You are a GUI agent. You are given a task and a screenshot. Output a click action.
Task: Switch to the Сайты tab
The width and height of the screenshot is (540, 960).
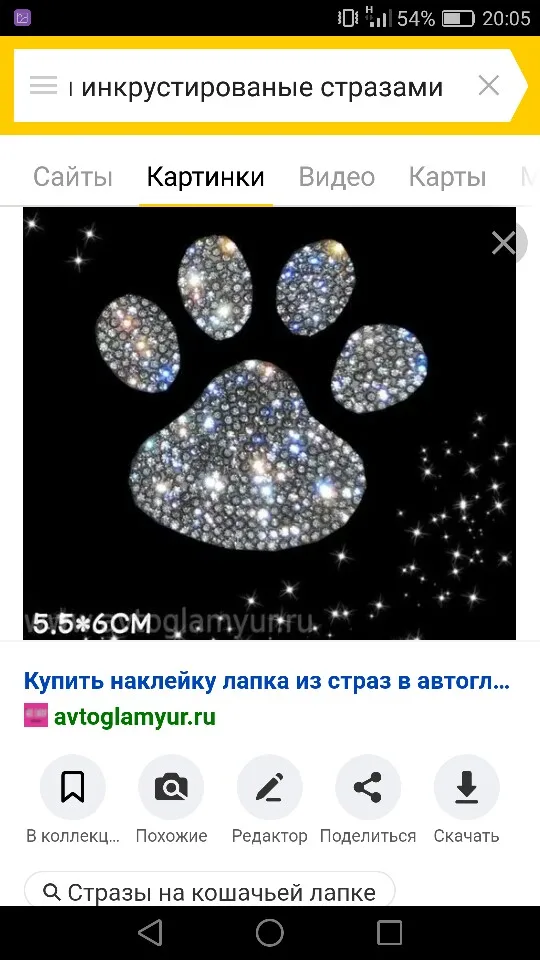pyautogui.click(x=73, y=177)
